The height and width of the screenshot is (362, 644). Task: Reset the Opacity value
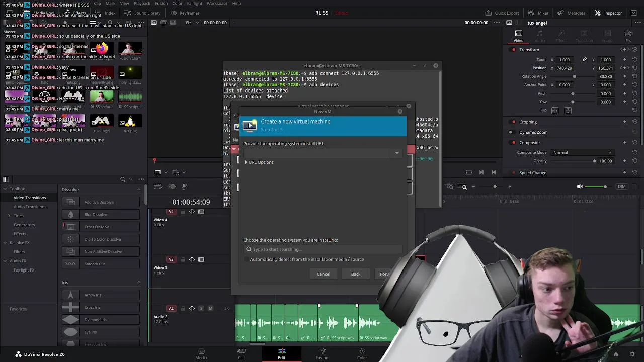pyautogui.click(x=635, y=161)
